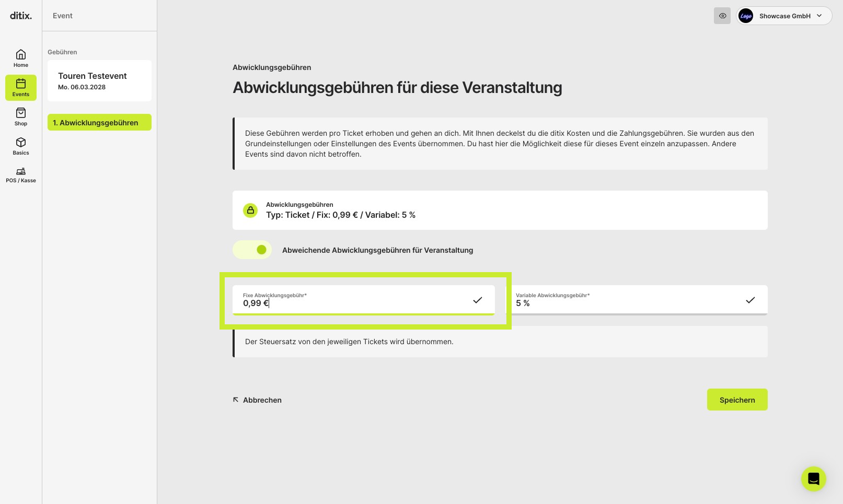Click the Abbrechen link
Viewport: 843px width, 504px height.
[x=257, y=400]
